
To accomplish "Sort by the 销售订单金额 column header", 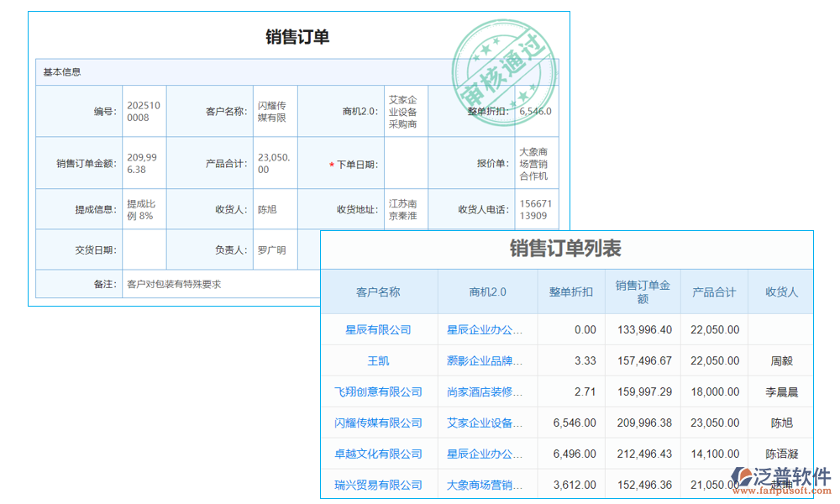I will click(643, 292).
